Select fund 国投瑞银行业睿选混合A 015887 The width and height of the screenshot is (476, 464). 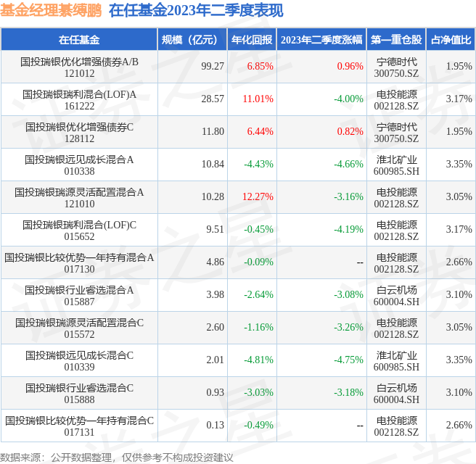(79, 295)
